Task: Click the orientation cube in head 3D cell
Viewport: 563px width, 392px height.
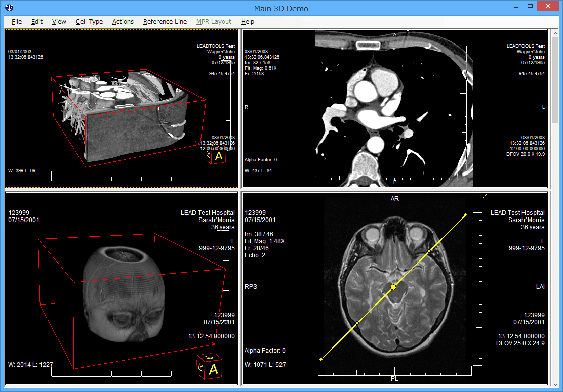Action: pos(209,367)
